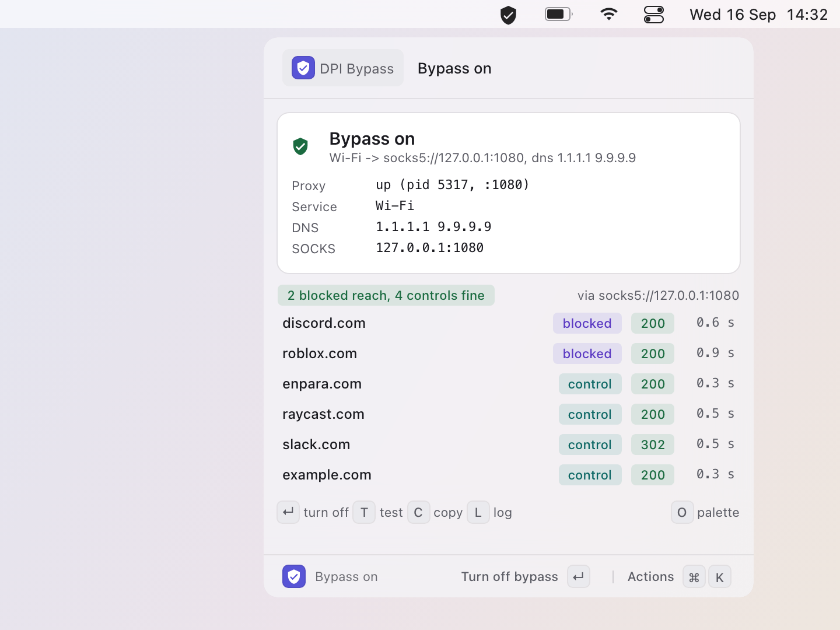Click the SOCKS value 127.0.0.1:1080

[x=429, y=248]
